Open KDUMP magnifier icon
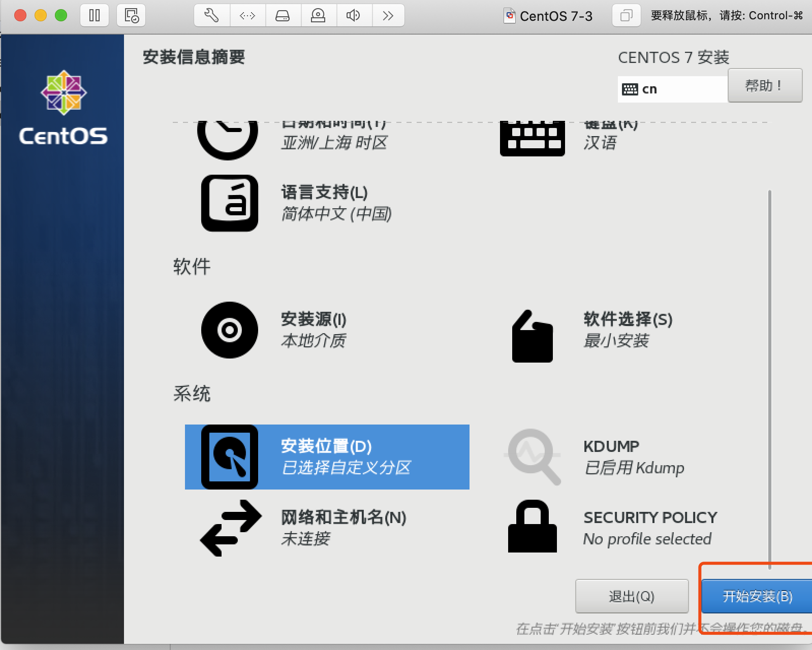The image size is (812, 650). coord(533,457)
